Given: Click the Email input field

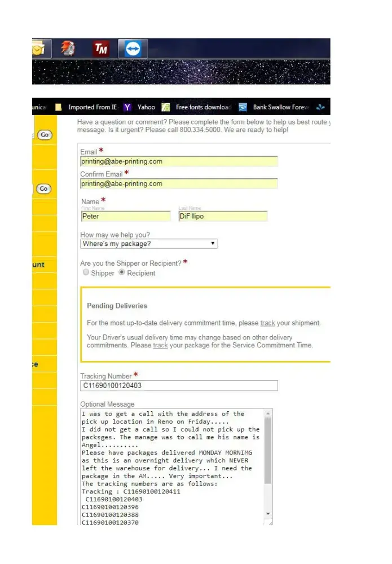Looking at the screenshot, I should tap(179, 161).
